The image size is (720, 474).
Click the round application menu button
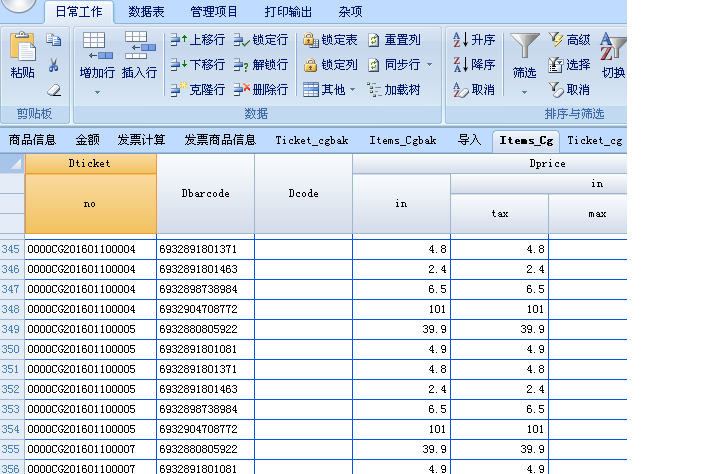click(x=18, y=5)
